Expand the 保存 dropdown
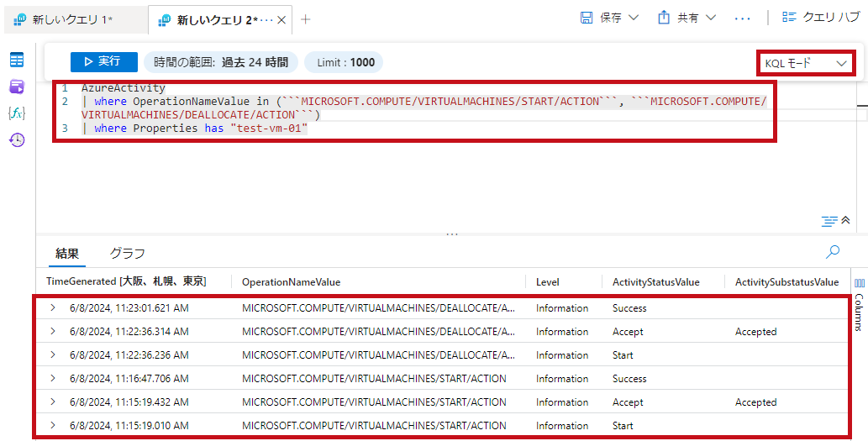The height and width of the screenshot is (441, 868). click(634, 18)
